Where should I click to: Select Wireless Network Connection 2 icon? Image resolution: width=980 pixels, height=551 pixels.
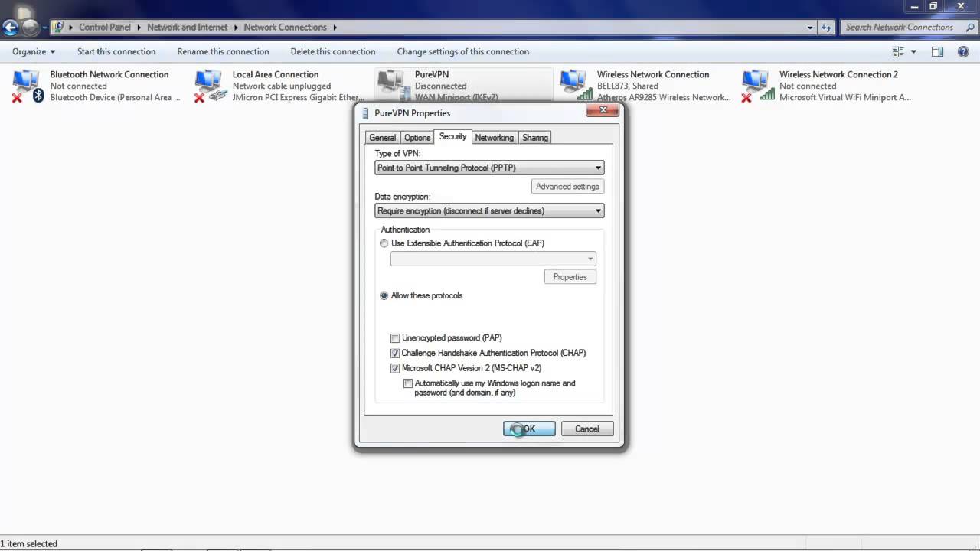tap(758, 86)
